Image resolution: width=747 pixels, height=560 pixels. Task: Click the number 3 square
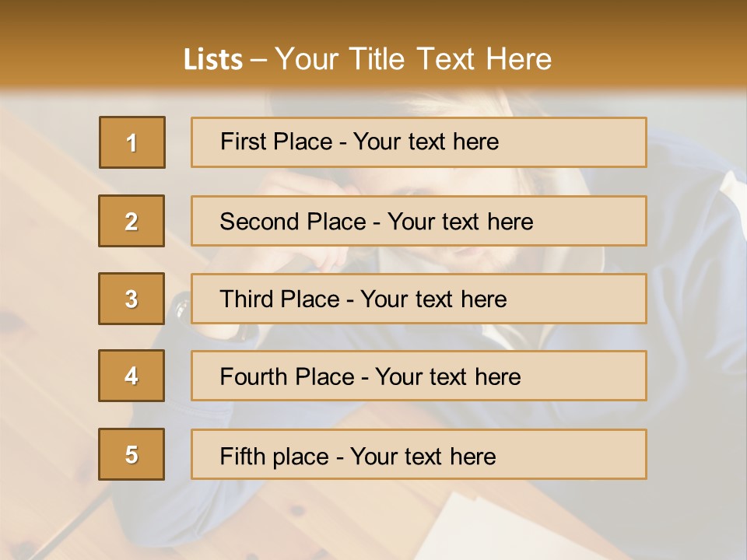pos(132,299)
